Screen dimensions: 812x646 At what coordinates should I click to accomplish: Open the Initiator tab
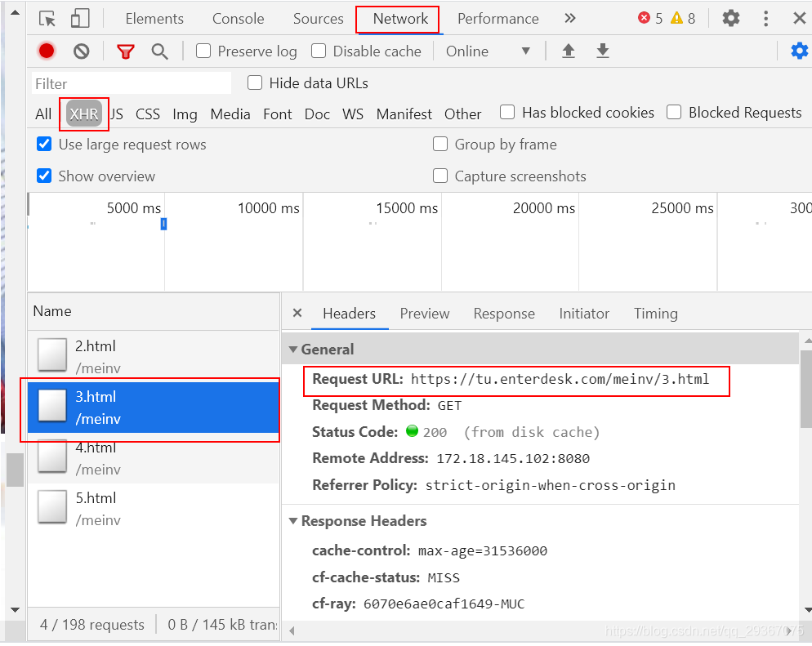pyautogui.click(x=584, y=314)
